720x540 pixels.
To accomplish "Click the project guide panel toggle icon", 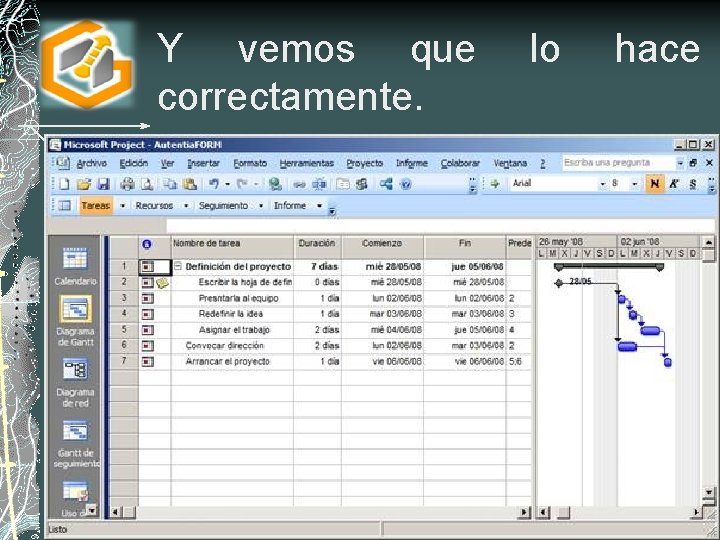I will click(x=65, y=205).
